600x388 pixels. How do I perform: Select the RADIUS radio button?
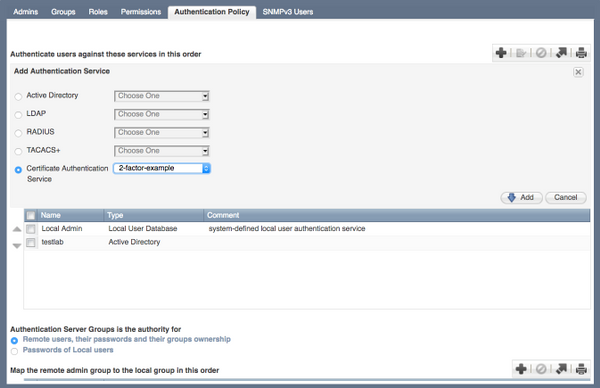(18, 133)
